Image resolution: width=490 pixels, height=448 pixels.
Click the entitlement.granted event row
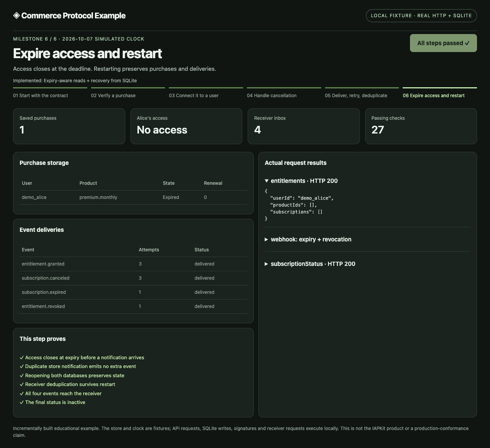point(133,264)
